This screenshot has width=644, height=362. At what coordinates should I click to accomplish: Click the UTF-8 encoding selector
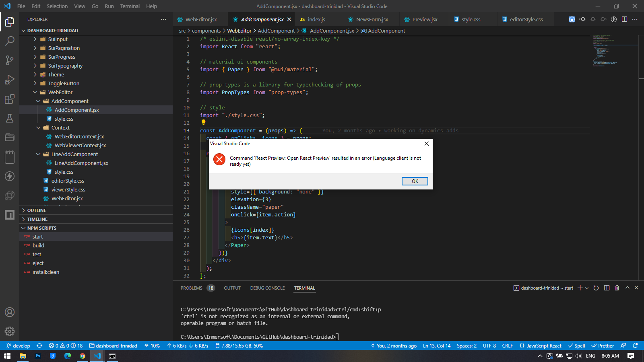[x=489, y=346]
